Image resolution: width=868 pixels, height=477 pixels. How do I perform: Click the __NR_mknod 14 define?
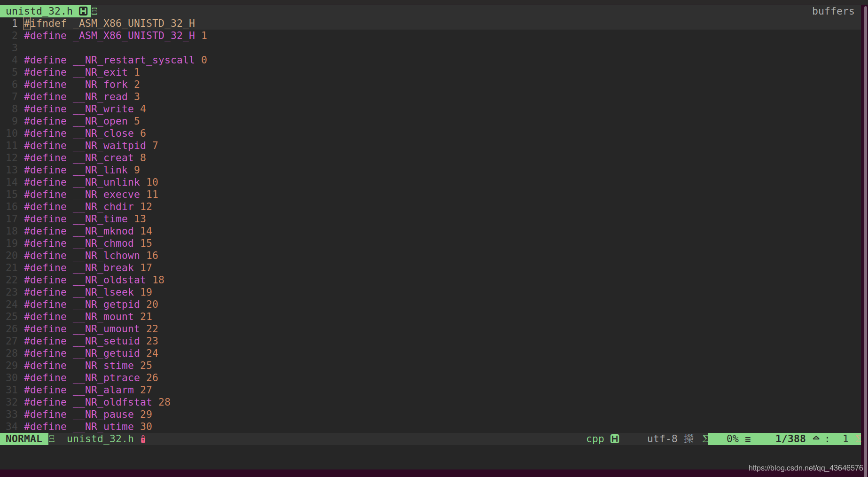coord(88,231)
